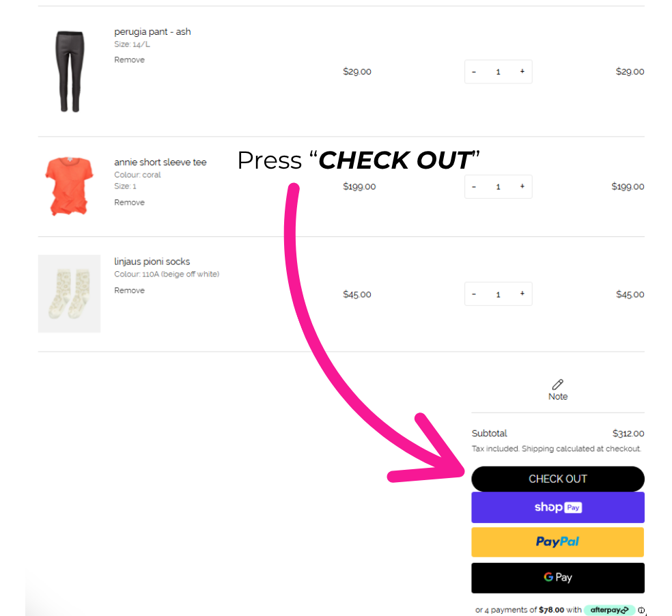Increase linjaus pioni socks quantity
The image size is (672, 616).
(x=522, y=294)
